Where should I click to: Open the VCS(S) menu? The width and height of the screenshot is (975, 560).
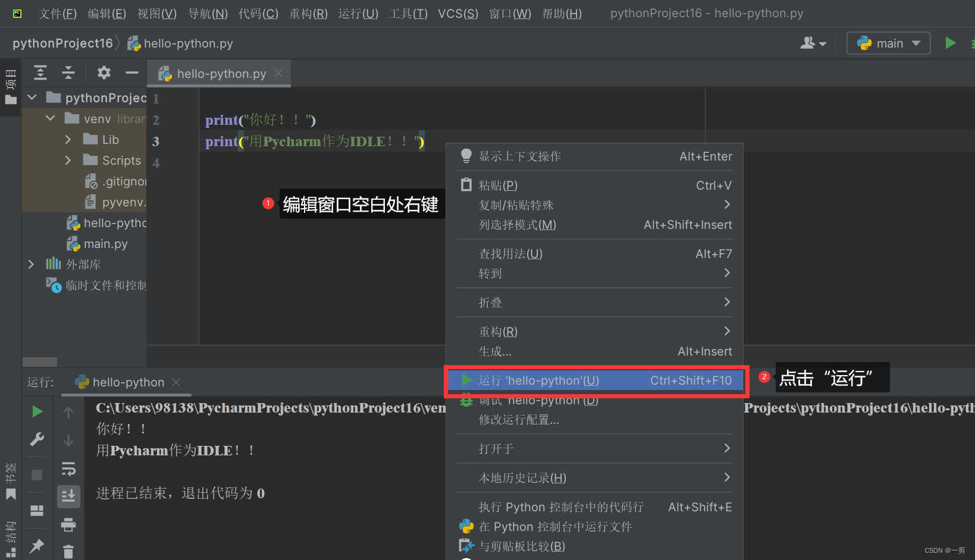tap(458, 13)
